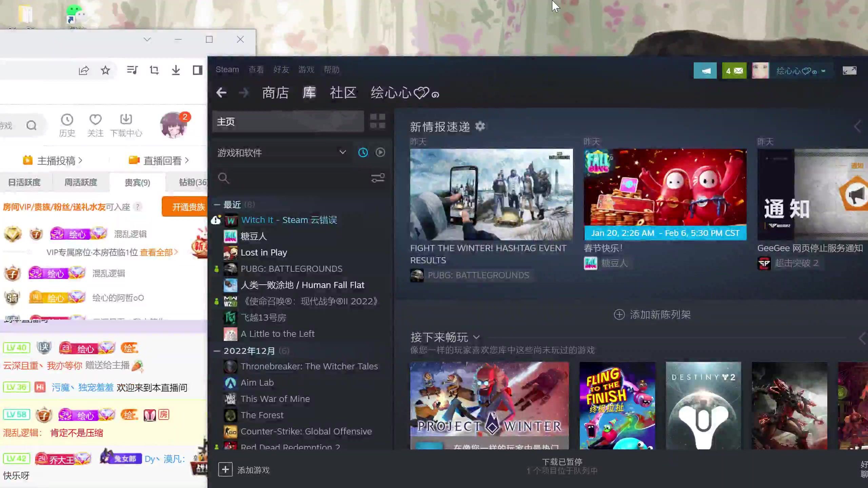Open the Fall Guys 春节快乐 news thumbnail
Image resolution: width=868 pixels, height=488 pixels.
[x=665, y=194]
